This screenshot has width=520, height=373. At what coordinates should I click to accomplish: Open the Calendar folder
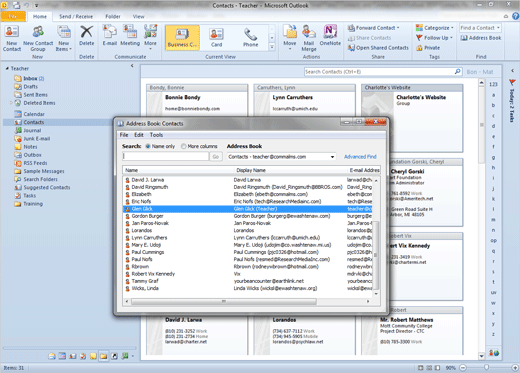(x=30, y=114)
